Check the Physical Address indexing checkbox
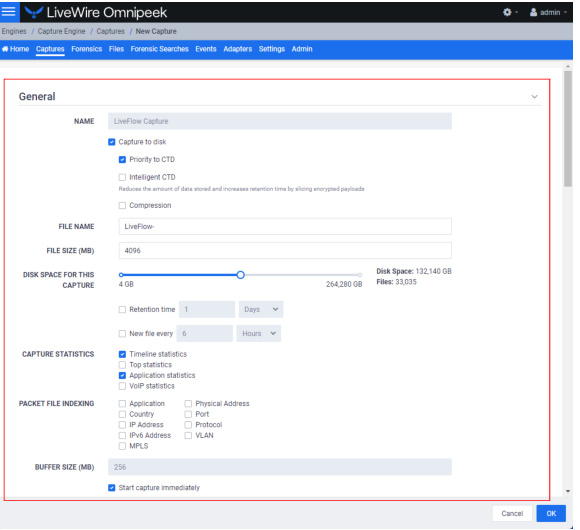Screen dimensions: 580x530 pyautogui.click(x=188, y=404)
